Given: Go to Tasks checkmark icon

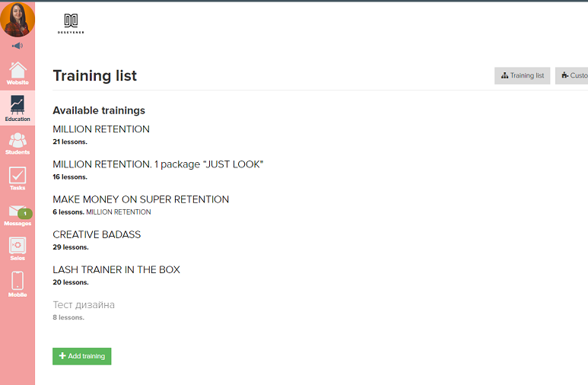Looking at the screenshot, I should pyautogui.click(x=17, y=177).
